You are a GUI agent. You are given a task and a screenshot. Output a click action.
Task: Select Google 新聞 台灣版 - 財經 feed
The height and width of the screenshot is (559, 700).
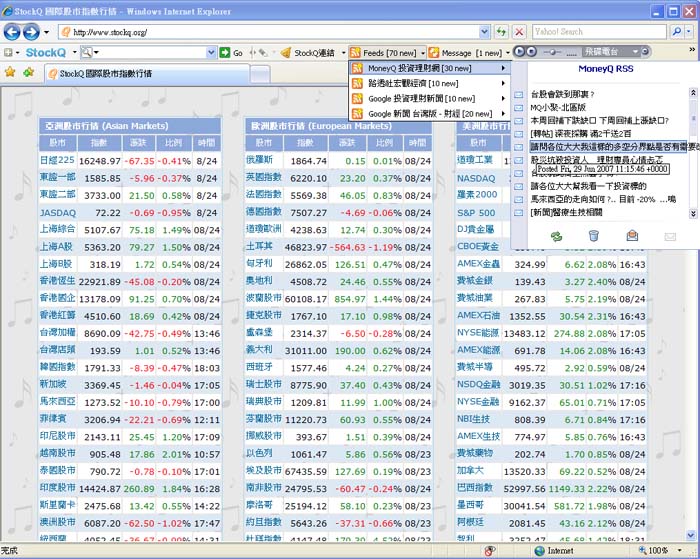click(x=429, y=114)
